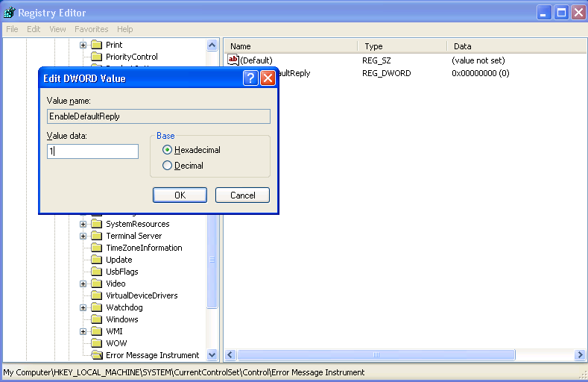Click the Error Message Instrument folder icon

[96, 355]
